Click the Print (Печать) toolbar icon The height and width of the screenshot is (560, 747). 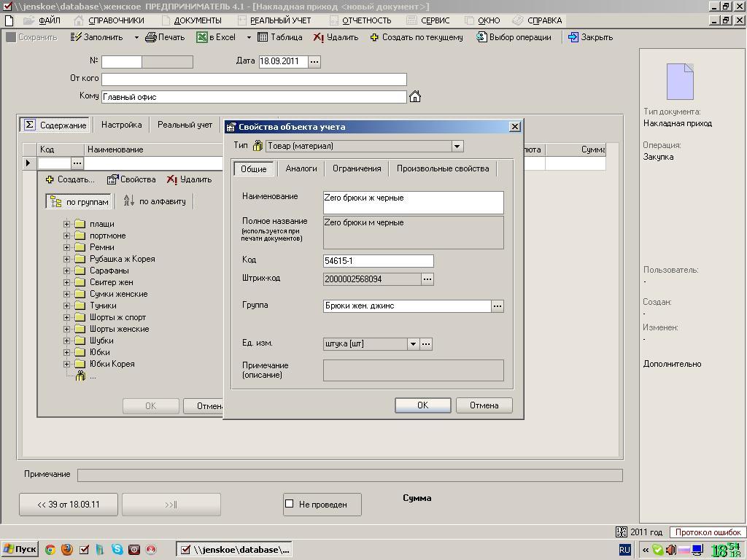tap(151, 37)
